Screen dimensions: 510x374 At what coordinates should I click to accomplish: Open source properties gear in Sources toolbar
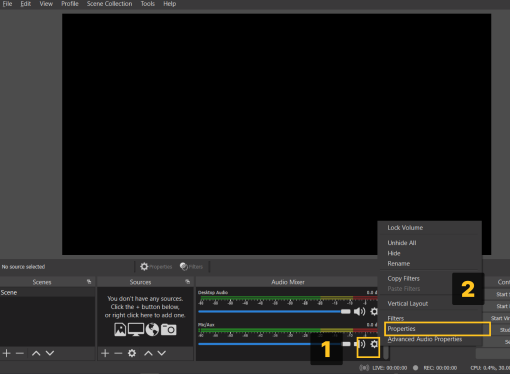point(132,353)
